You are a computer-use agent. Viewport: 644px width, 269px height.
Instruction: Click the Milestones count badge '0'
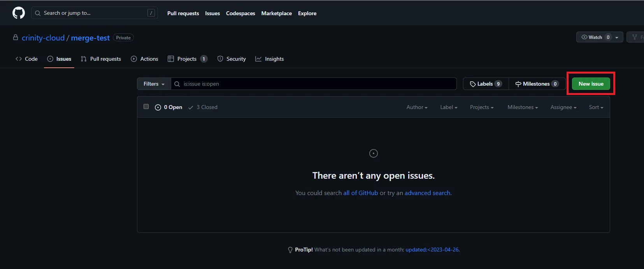click(x=555, y=84)
